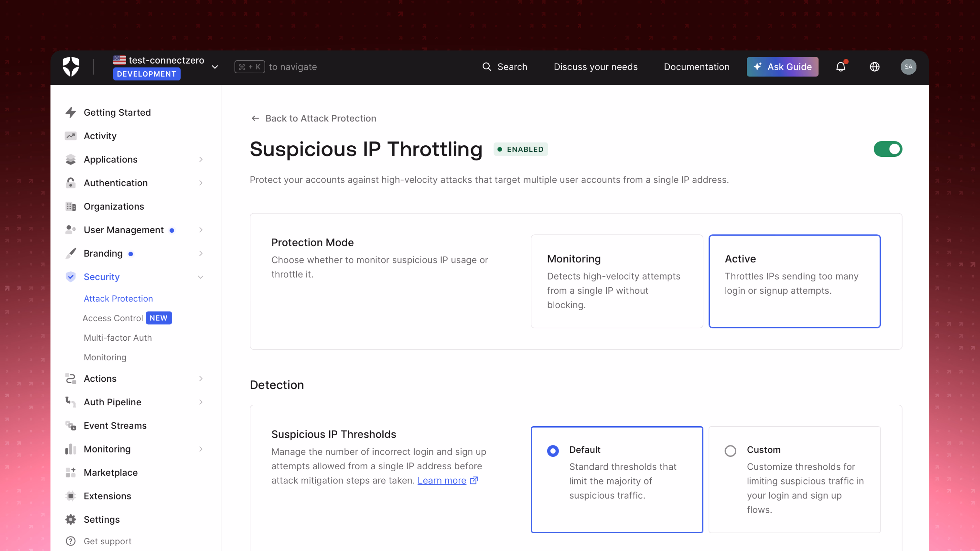Click the Get support label
The height and width of the screenshot is (551, 980).
point(108,542)
